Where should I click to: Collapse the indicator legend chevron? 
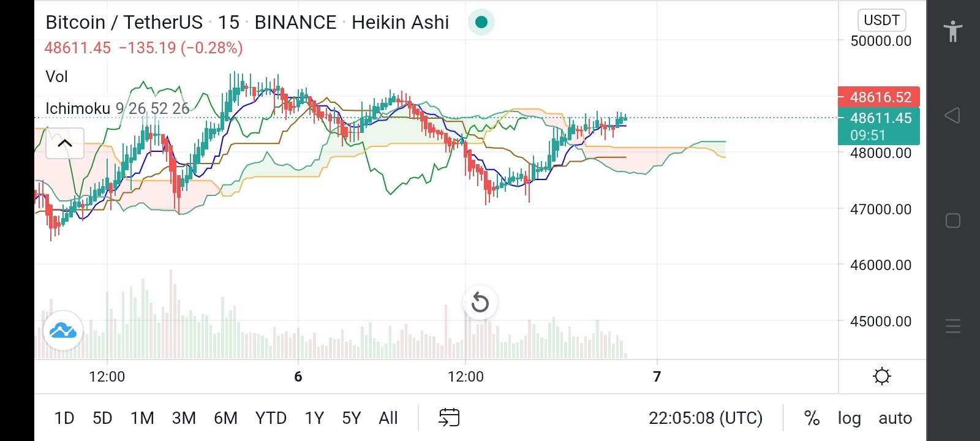tap(65, 143)
